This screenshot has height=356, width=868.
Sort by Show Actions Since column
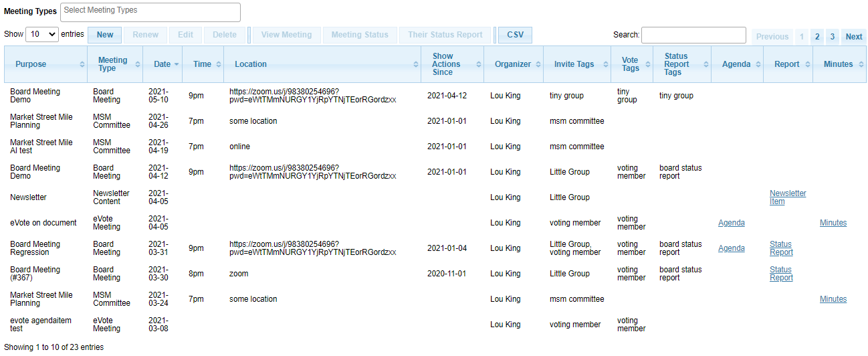(x=452, y=64)
